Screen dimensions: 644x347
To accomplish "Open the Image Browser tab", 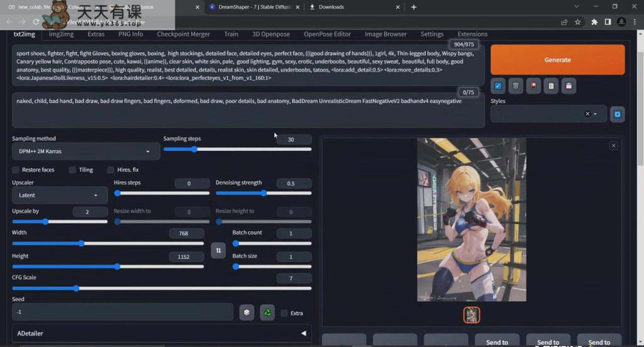I will (386, 34).
